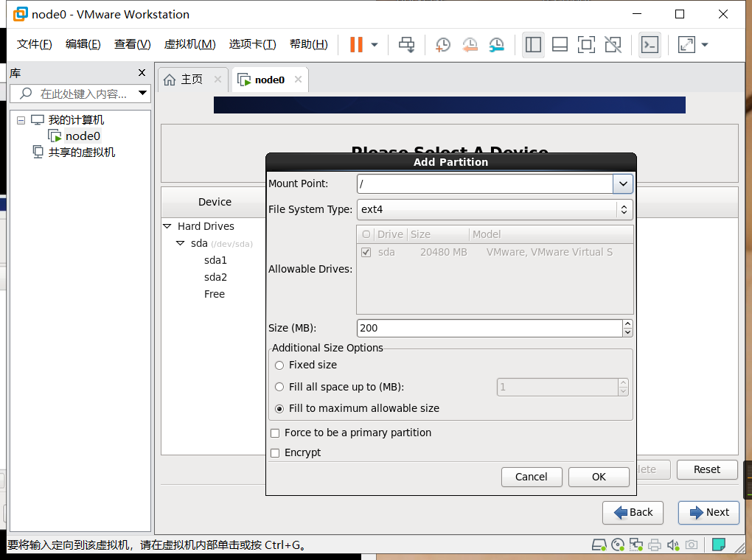Open the stretch display options arrow

click(x=705, y=45)
